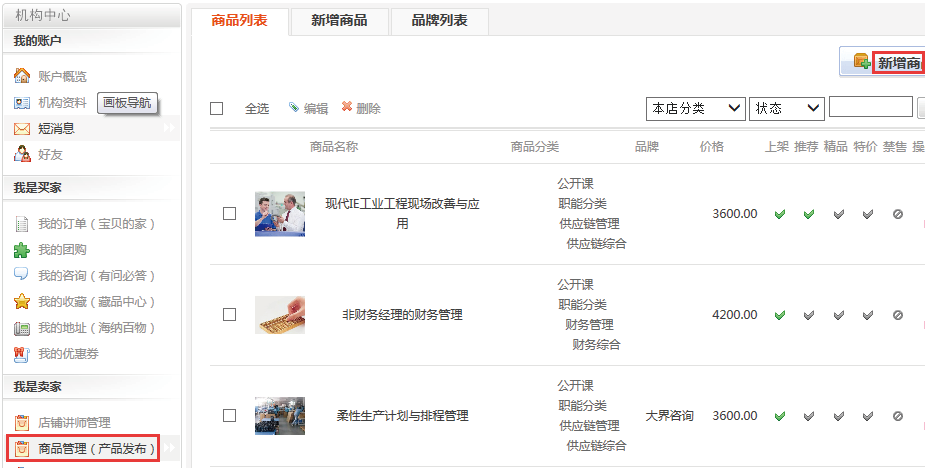Click the 我的优惠券 coupon icon
This screenshot has width=925, height=468.
pos(22,353)
